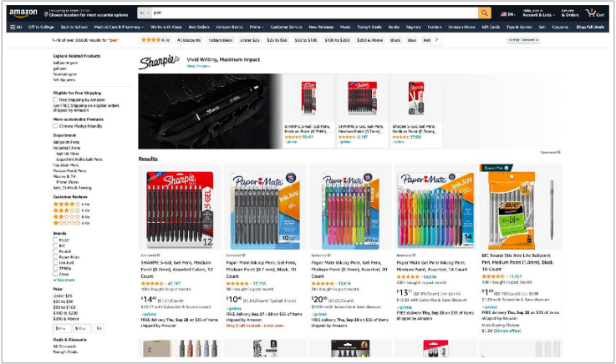Click the Sharpie brand logo

pyautogui.click(x=159, y=62)
